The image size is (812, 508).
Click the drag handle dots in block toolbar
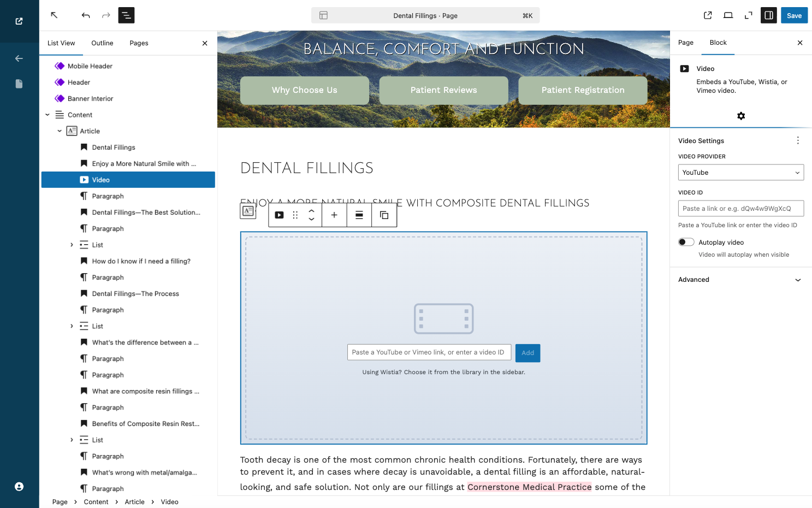tap(295, 215)
